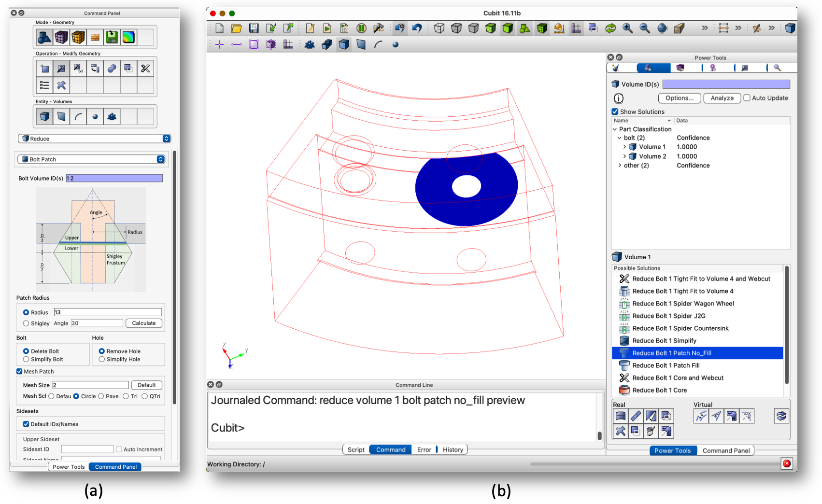Image resolution: width=822 pixels, height=504 pixels.
Task: Open the Reduce operation dropdown
Action: click(94, 139)
